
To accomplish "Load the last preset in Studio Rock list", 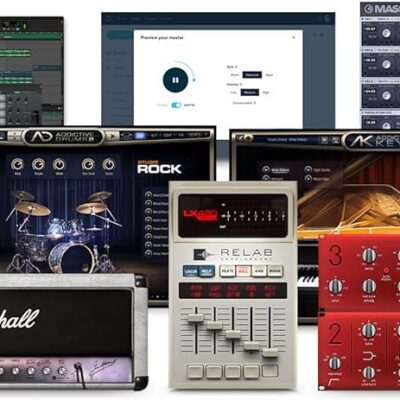I will (148, 253).
